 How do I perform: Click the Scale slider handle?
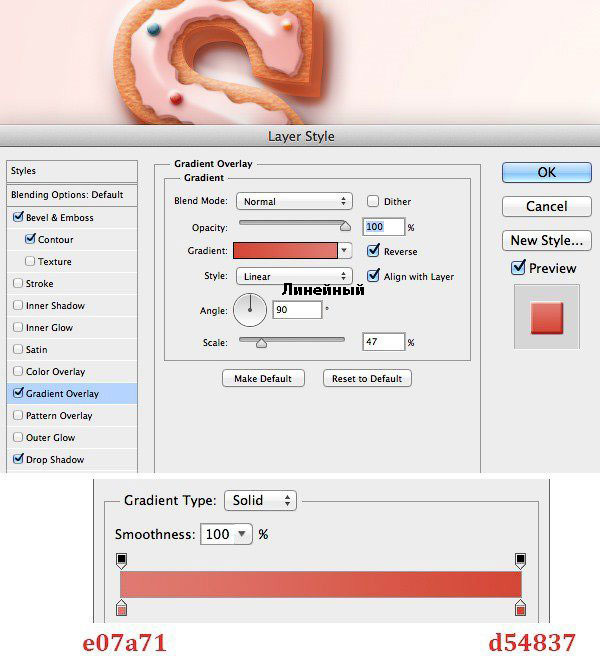pyautogui.click(x=261, y=342)
